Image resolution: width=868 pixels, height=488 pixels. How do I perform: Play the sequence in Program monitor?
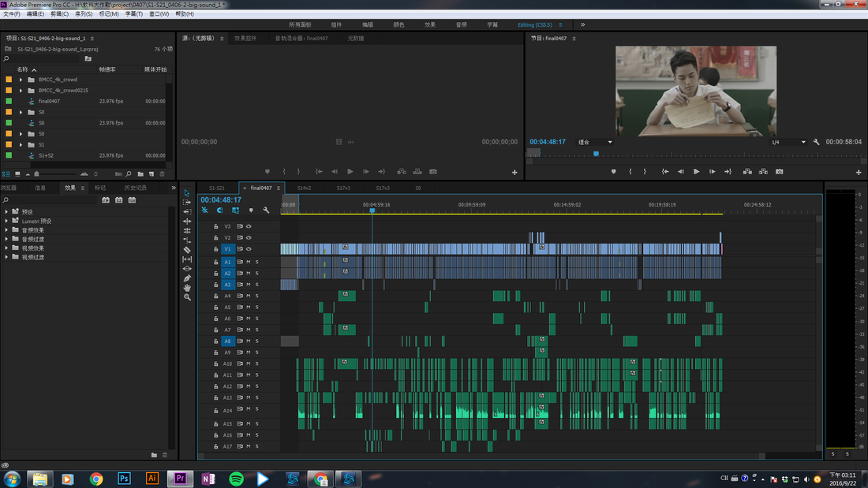(x=696, y=172)
